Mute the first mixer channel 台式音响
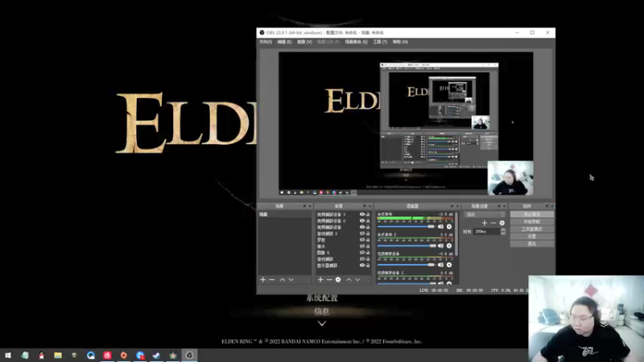This screenshot has width=644, height=362. click(x=440, y=227)
